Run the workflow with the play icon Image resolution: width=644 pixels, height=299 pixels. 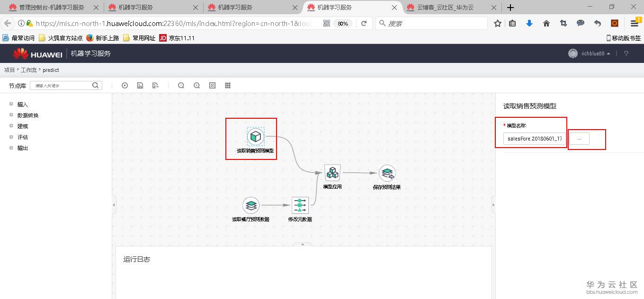pos(125,86)
